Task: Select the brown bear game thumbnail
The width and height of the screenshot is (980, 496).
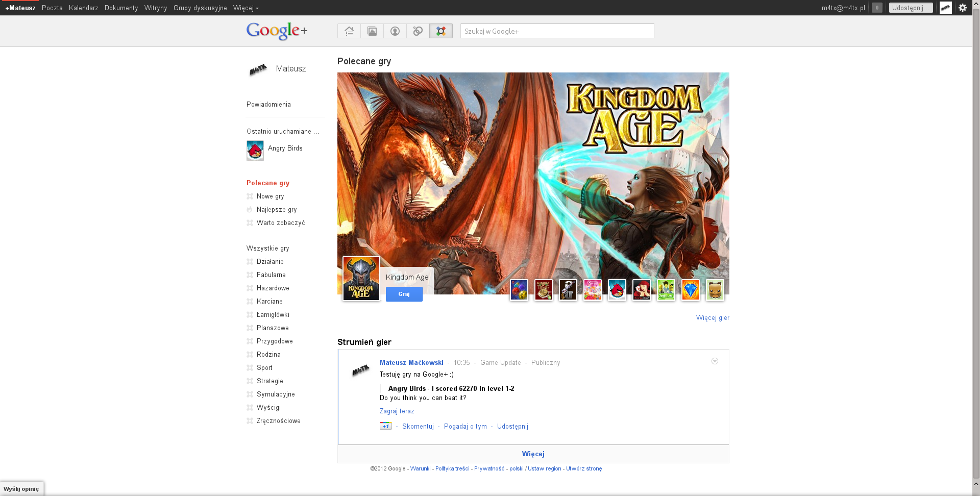Action: 715,290
